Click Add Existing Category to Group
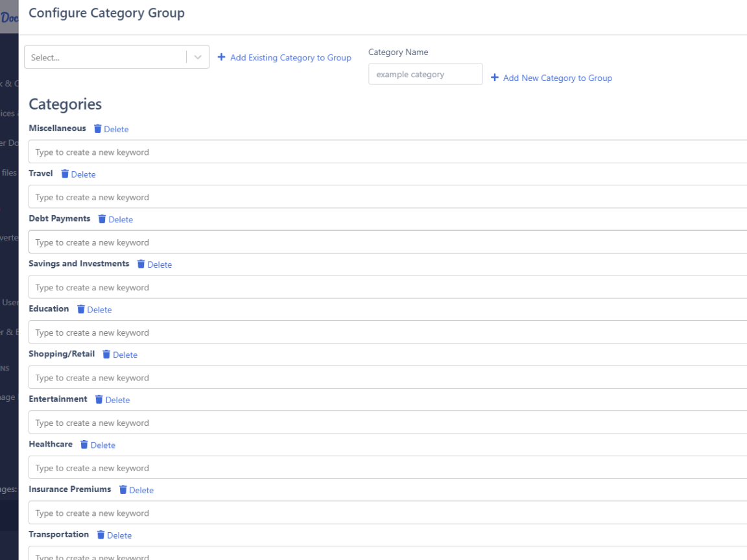This screenshot has width=747, height=560. point(285,58)
